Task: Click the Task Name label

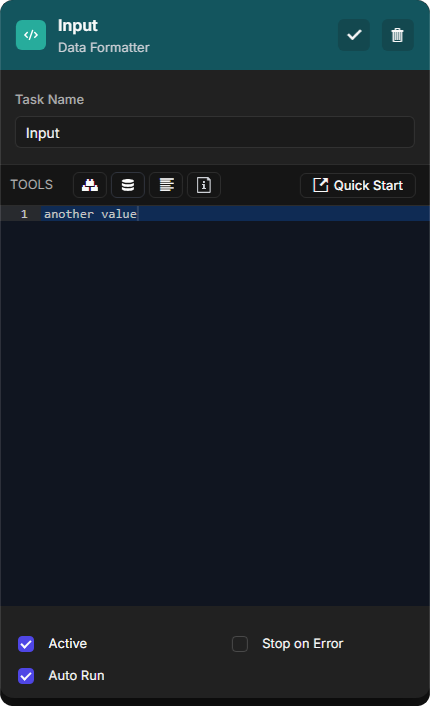Action: click(x=50, y=100)
